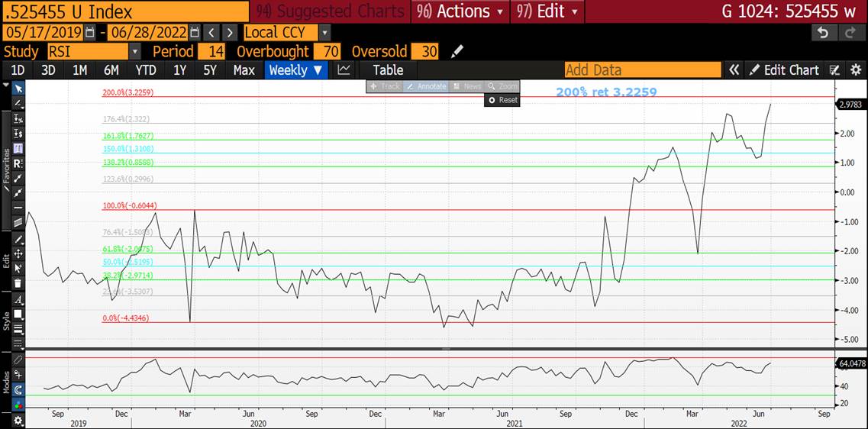Image resolution: width=868 pixels, height=429 pixels.
Task: Click the eraser icon in Modes section
Action: point(18,360)
